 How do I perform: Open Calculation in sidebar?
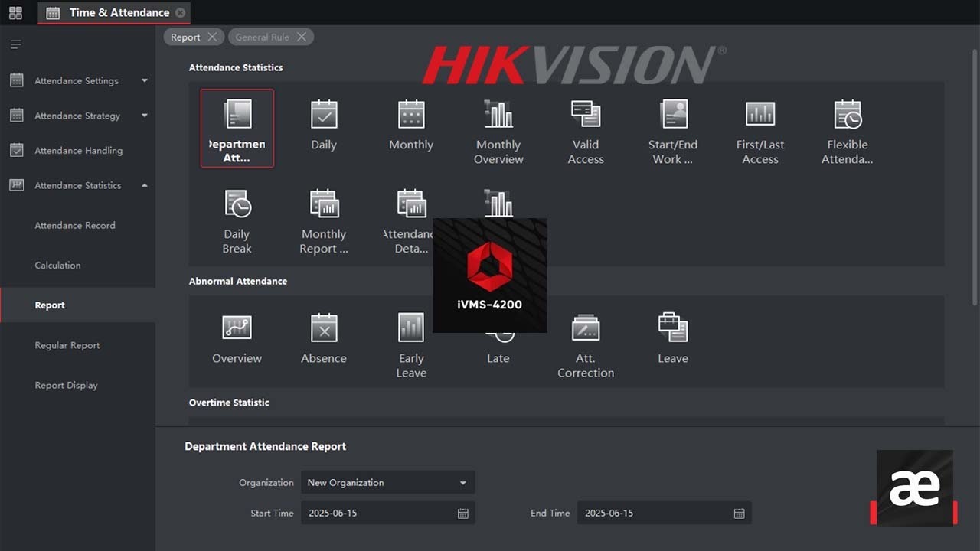click(57, 266)
